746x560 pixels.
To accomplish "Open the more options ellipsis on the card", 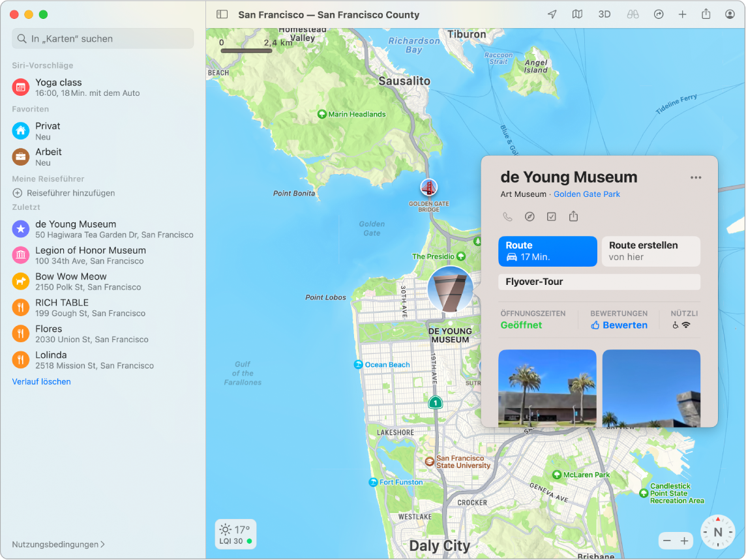I will [x=695, y=177].
